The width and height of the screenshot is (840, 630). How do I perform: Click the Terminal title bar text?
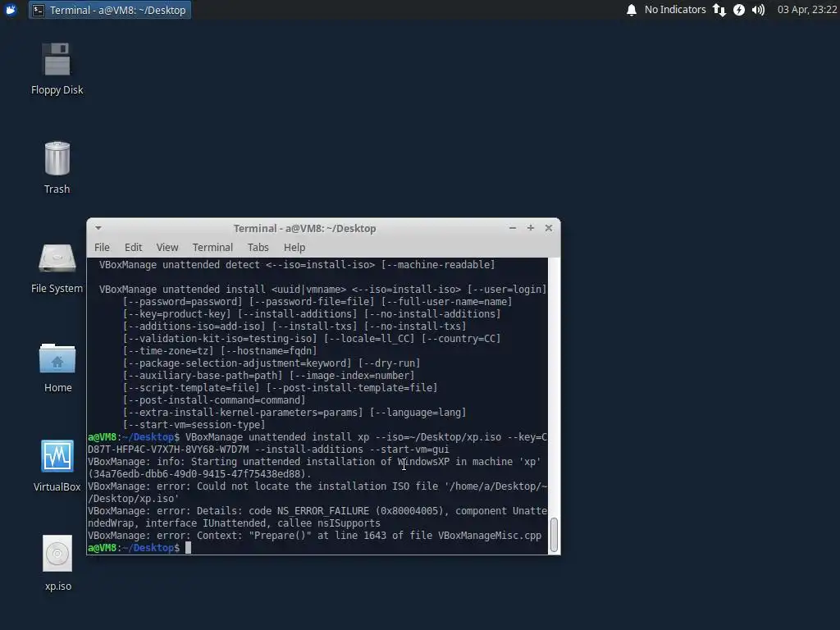(x=305, y=228)
